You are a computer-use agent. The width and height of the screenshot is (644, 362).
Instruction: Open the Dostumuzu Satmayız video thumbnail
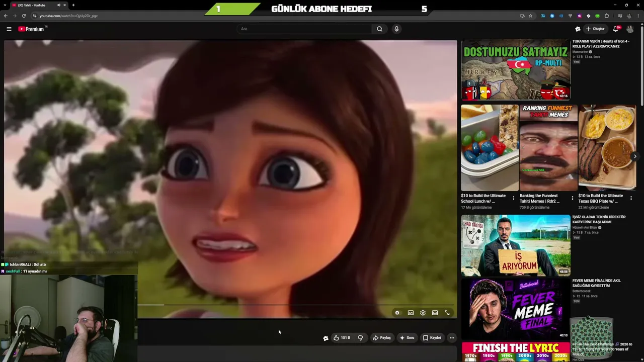pyautogui.click(x=516, y=70)
